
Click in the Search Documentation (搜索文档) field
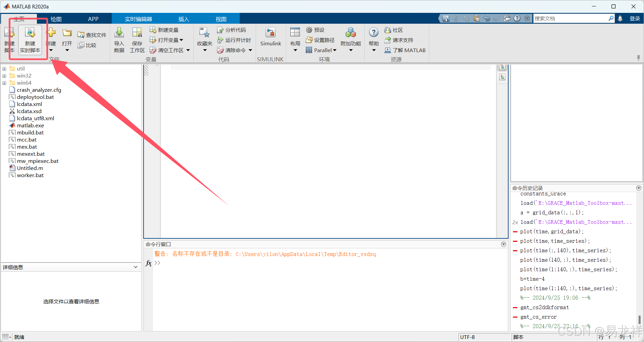571,18
